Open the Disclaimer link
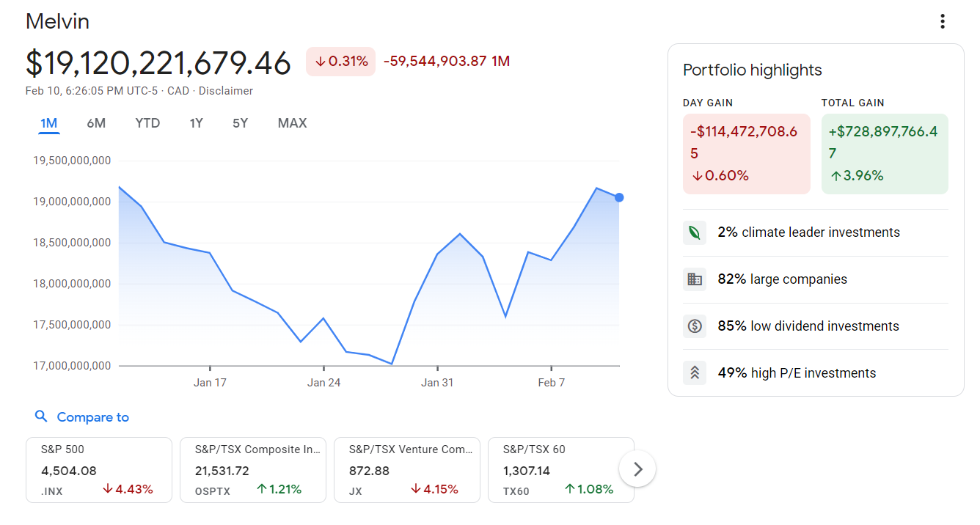Image resolution: width=980 pixels, height=525 pixels. point(226,90)
